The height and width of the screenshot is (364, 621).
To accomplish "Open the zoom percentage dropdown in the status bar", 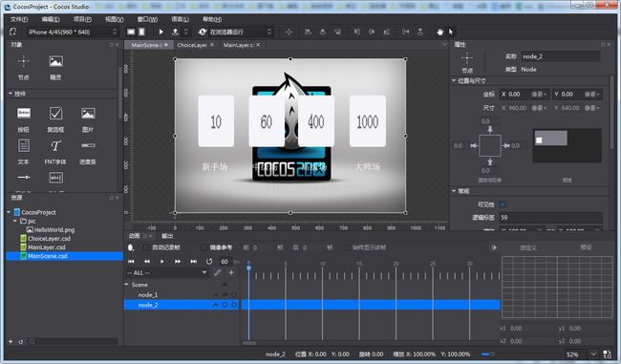I will point(593,354).
